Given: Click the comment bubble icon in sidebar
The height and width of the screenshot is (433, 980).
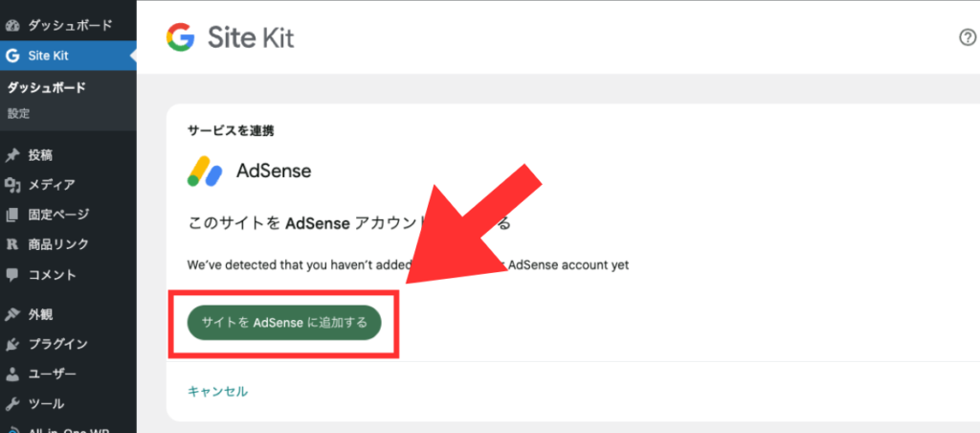Looking at the screenshot, I should [12, 274].
